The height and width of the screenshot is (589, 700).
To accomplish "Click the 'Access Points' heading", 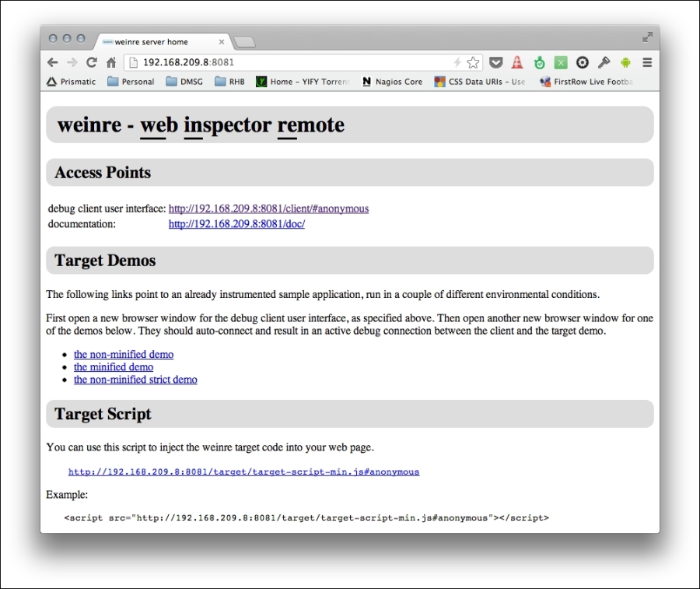I will tap(103, 173).
